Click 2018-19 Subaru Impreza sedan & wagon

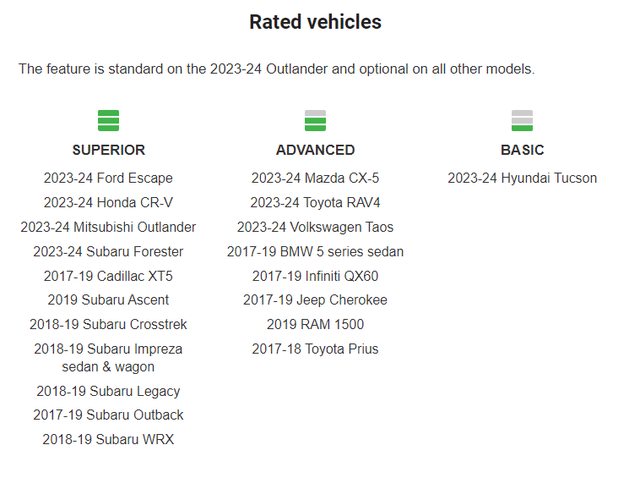[108, 358]
